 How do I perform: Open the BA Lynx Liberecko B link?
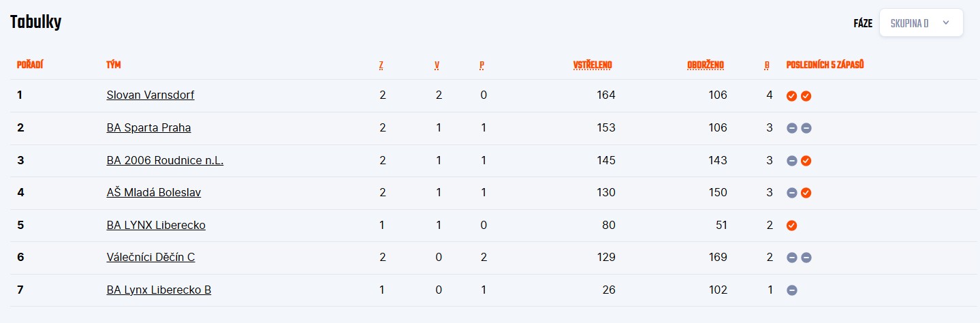[159, 290]
